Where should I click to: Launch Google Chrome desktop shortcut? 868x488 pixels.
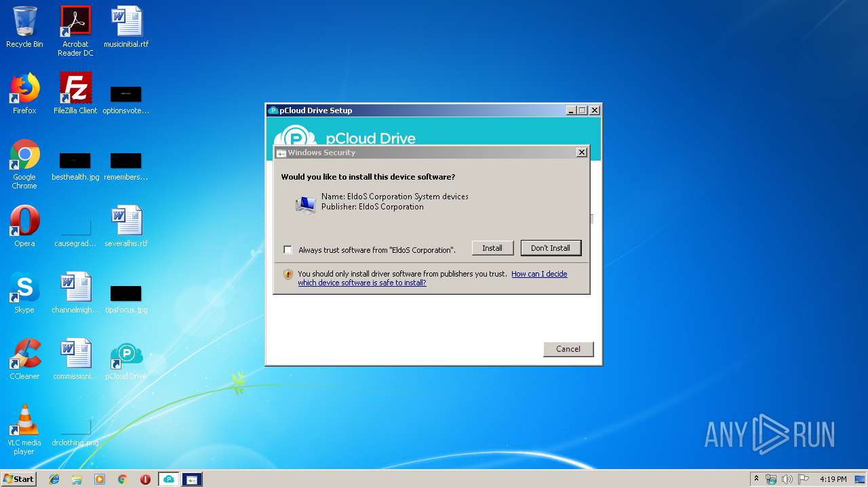click(24, 164)
